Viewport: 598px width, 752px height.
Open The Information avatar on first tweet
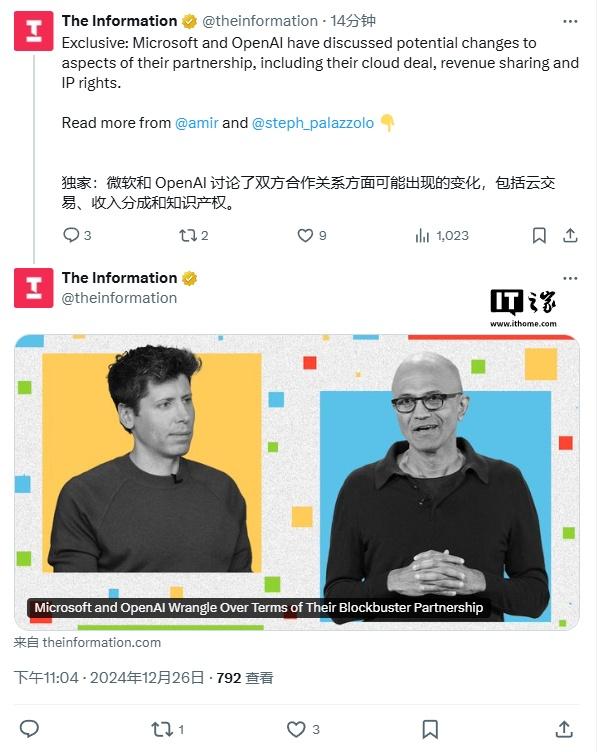click(34, 31)
